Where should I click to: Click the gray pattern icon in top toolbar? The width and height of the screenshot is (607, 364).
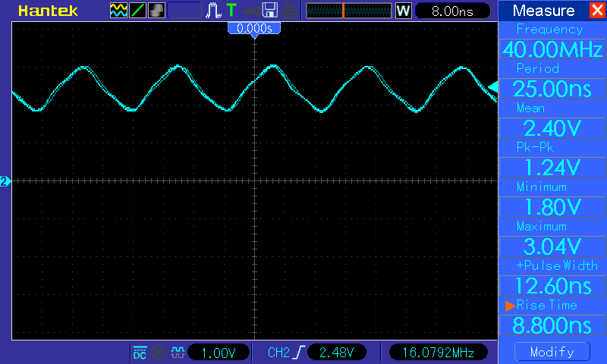[156, 11]
